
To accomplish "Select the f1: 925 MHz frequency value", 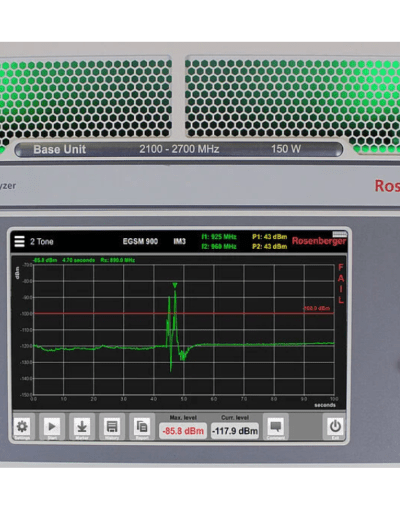I will click(219, 237).
